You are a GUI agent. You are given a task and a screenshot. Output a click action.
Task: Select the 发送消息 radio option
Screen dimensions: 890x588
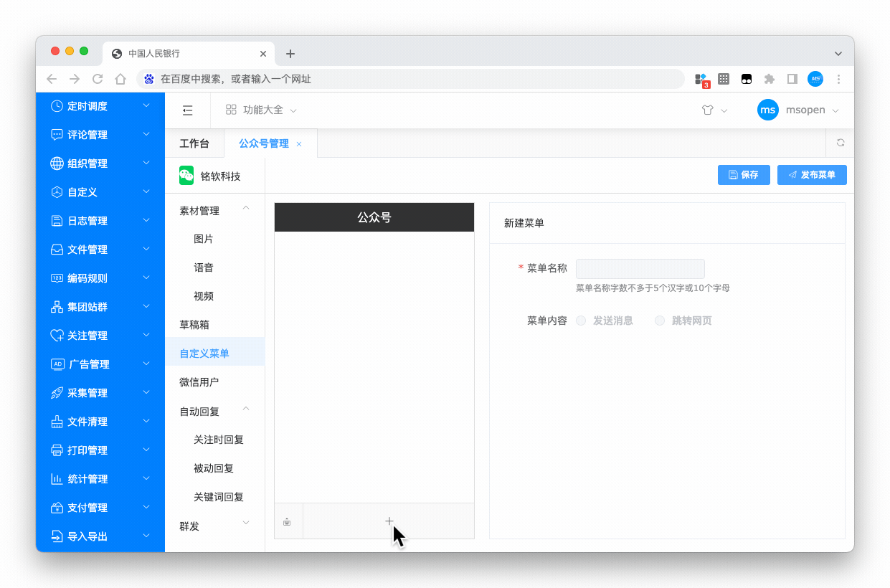tap(582, 321)
